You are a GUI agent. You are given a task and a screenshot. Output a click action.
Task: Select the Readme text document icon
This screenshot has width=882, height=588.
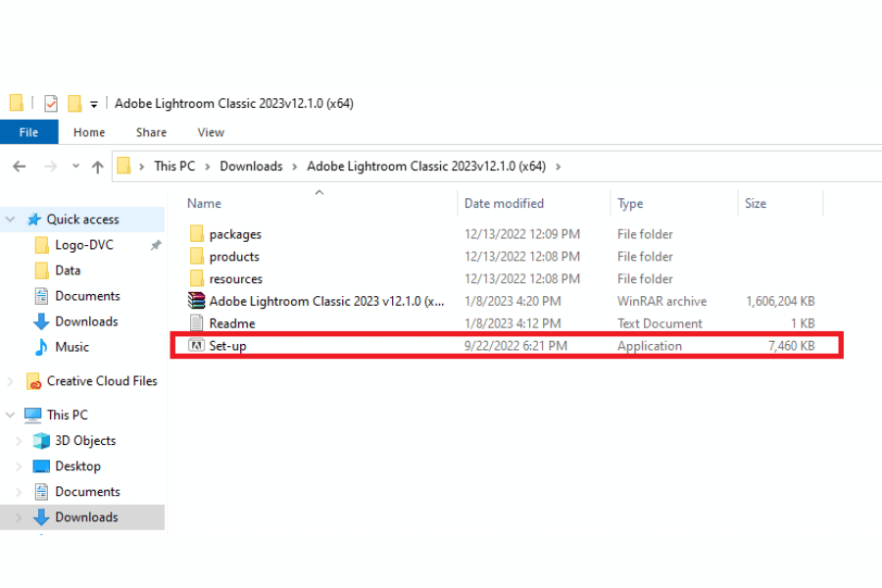click(196, 323)
